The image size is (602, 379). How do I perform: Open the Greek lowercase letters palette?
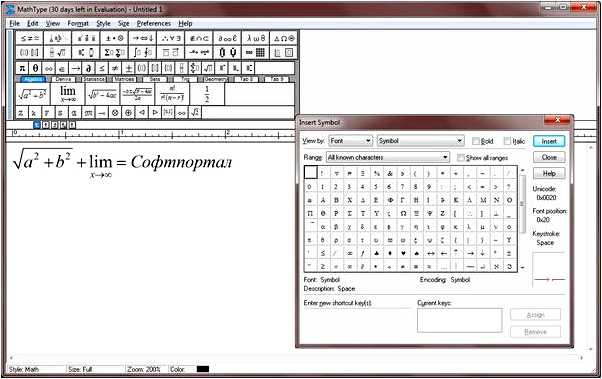click(x=256, y=38)
